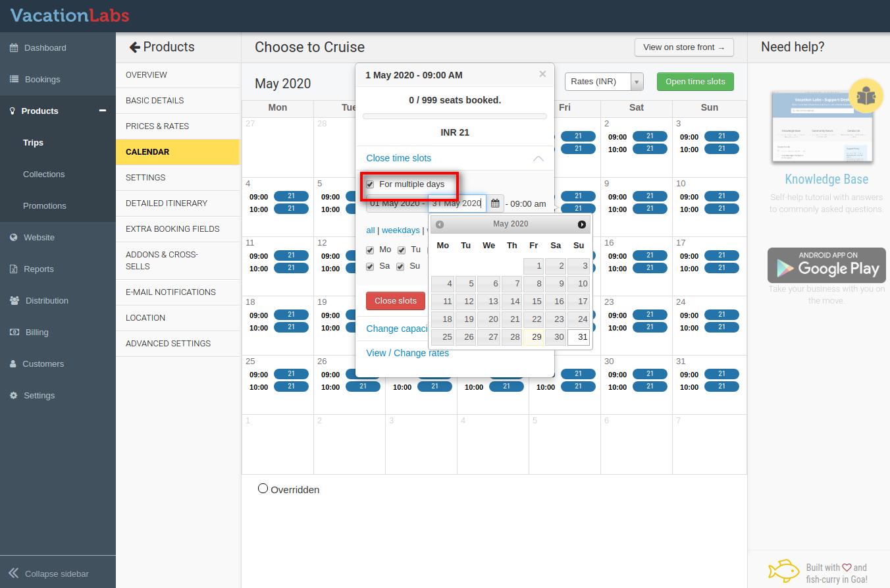Go to Bookings in sidebar

pyautogui.click(x=42, y=79)
